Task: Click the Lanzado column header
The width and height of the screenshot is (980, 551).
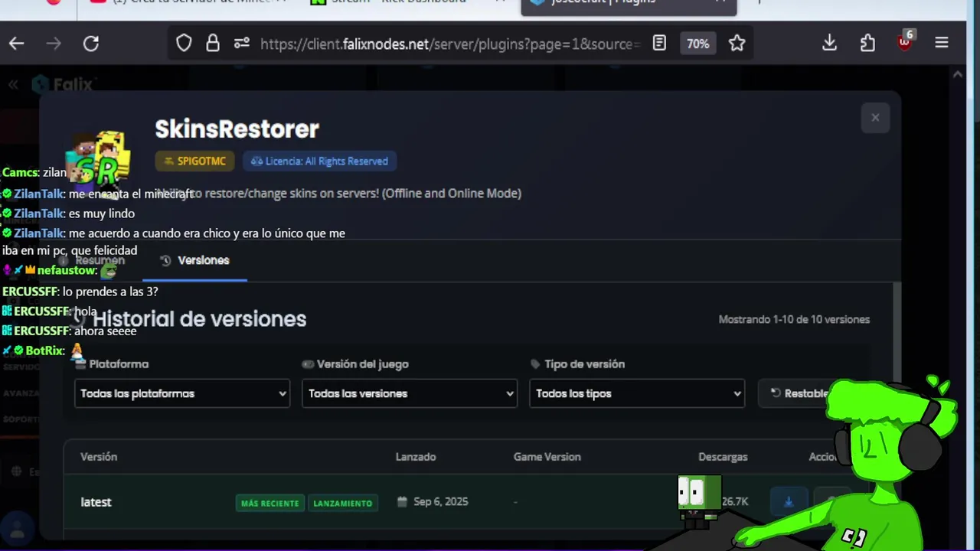Action: click(416, 457)
